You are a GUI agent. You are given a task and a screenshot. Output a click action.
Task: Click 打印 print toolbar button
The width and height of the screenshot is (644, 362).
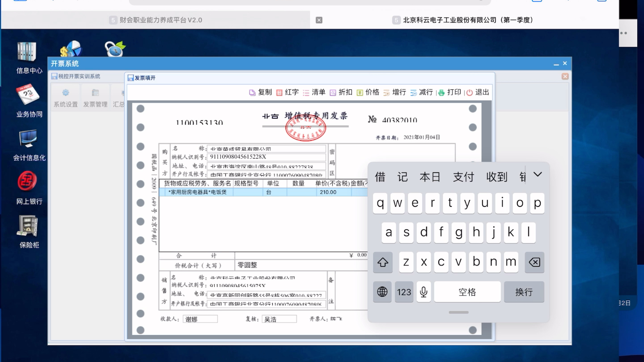click(449, 93)
